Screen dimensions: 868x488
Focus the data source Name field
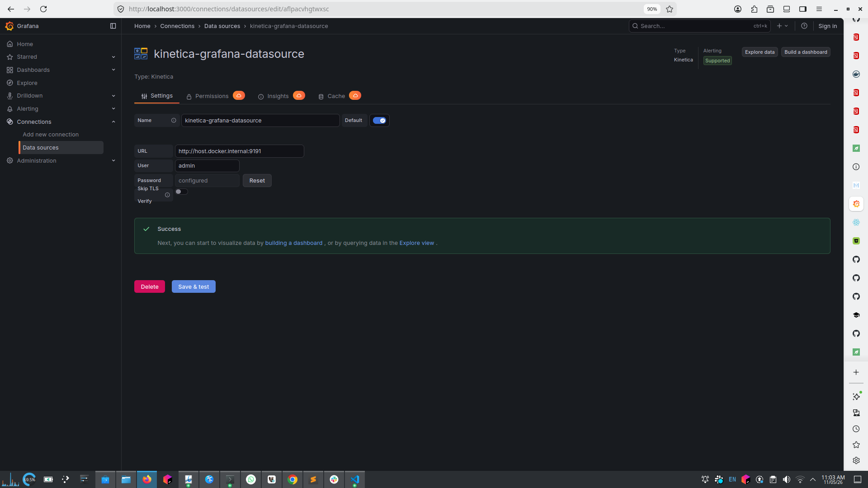[260, 121]
